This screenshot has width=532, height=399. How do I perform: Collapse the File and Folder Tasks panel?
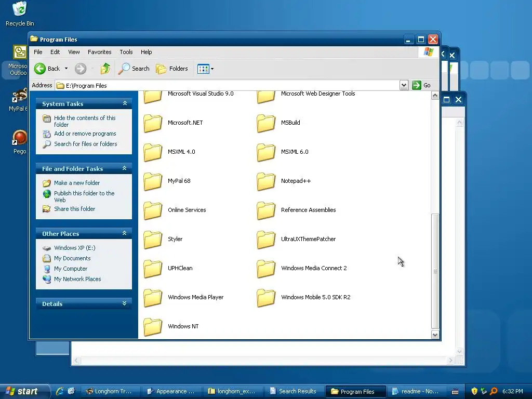coord(125,168)
